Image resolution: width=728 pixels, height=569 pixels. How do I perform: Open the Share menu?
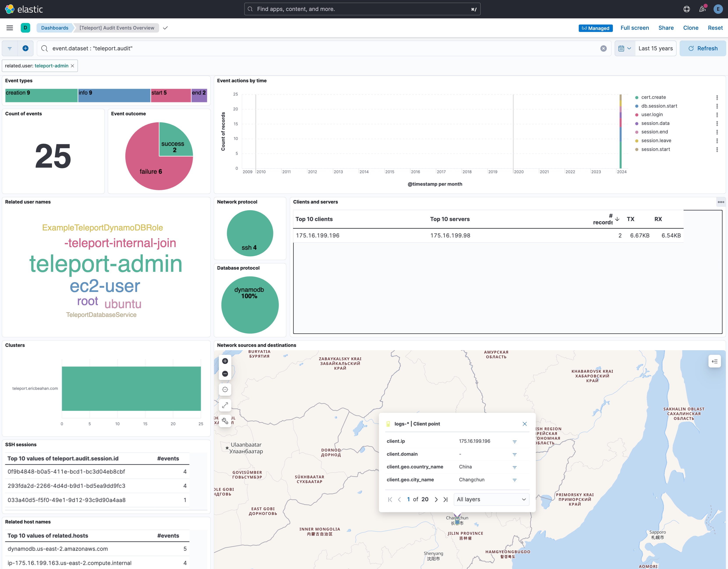pyautogui.click(x=666, y=28)
